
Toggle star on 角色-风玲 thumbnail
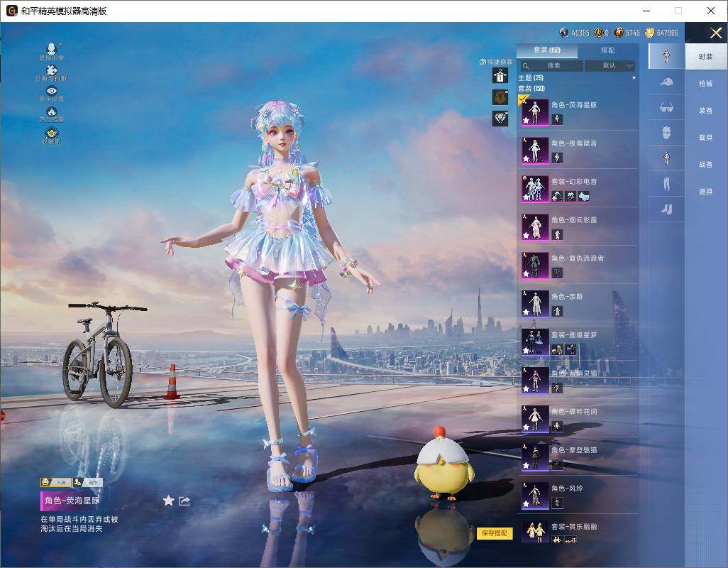(x=526, y=504)
